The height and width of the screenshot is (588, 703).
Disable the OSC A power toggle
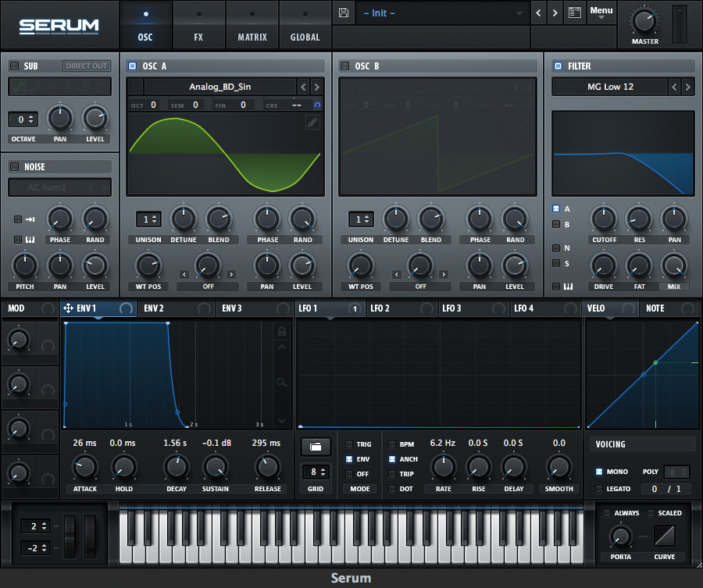(x=132, y=66)
